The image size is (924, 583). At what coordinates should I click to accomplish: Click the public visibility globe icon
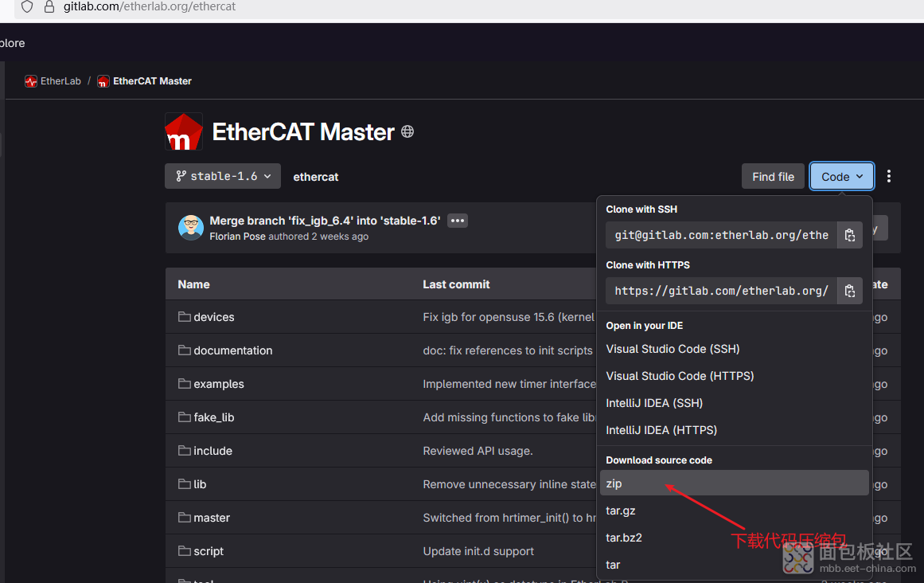click(407, 131)
